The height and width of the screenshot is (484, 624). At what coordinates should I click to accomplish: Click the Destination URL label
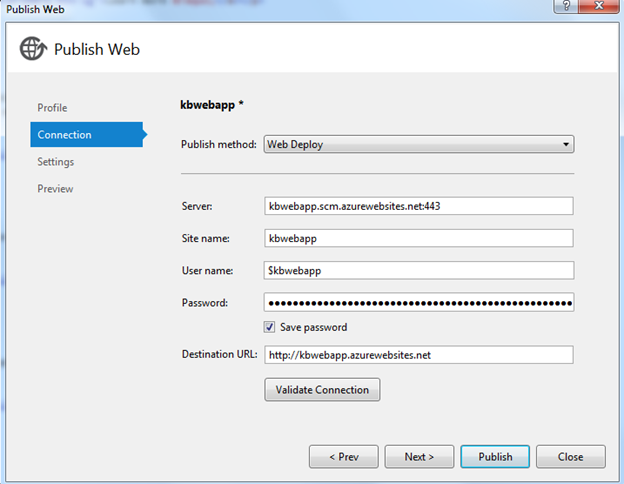[x=220, y=354]
